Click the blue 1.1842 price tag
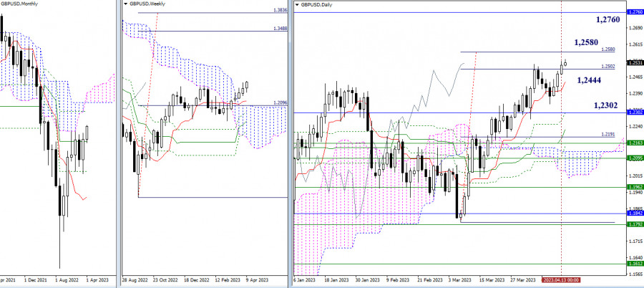This screenshot has height=288, width=644. pos(635,213)
